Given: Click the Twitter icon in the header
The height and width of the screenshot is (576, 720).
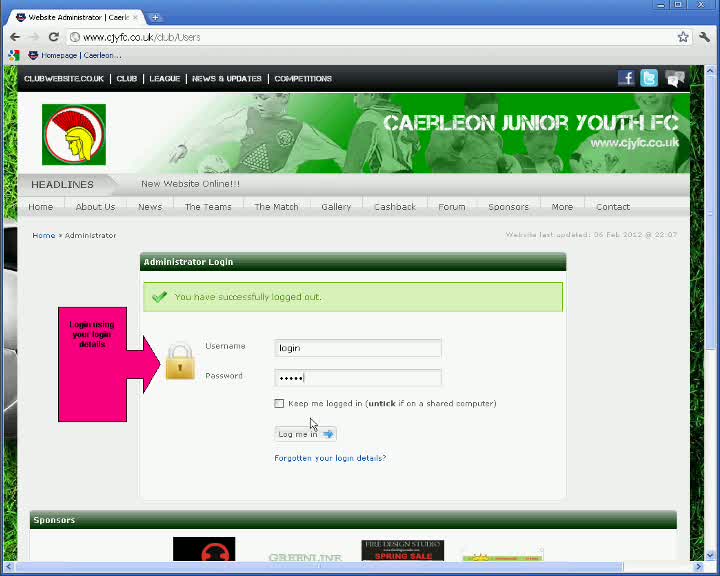Looking at the screenshot, I should (x=649, y=79).
